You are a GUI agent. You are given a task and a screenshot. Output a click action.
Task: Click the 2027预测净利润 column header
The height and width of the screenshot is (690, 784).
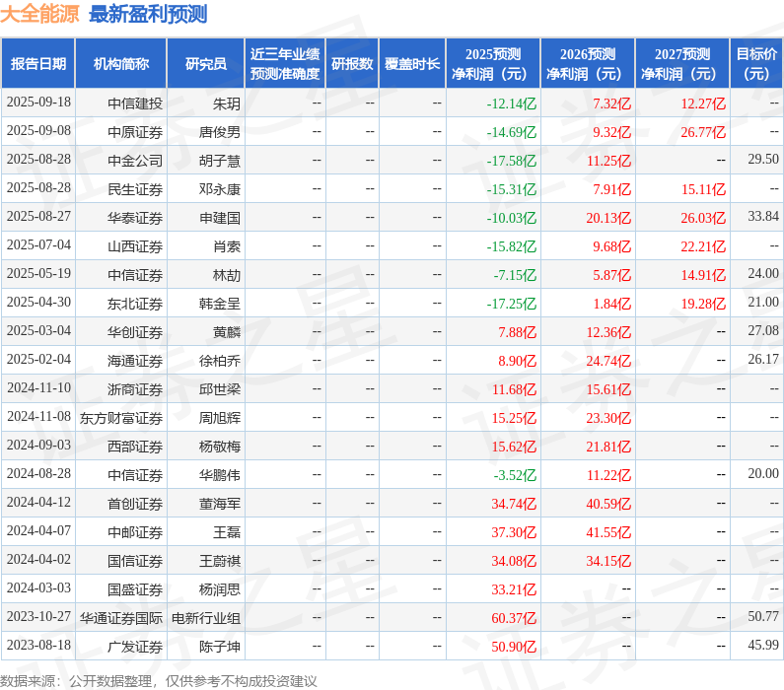point(682,64)
